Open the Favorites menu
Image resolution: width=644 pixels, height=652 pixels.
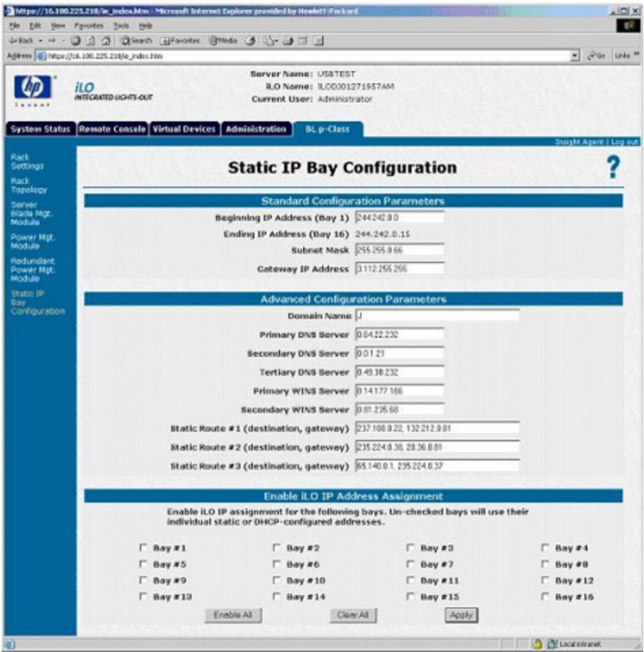coord(89,26)
